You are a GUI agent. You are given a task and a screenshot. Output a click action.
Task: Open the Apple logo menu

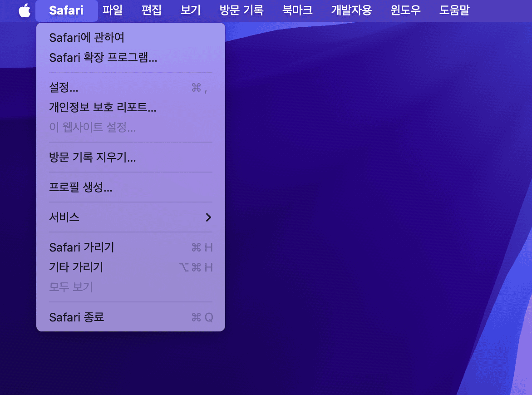[25, 10]
